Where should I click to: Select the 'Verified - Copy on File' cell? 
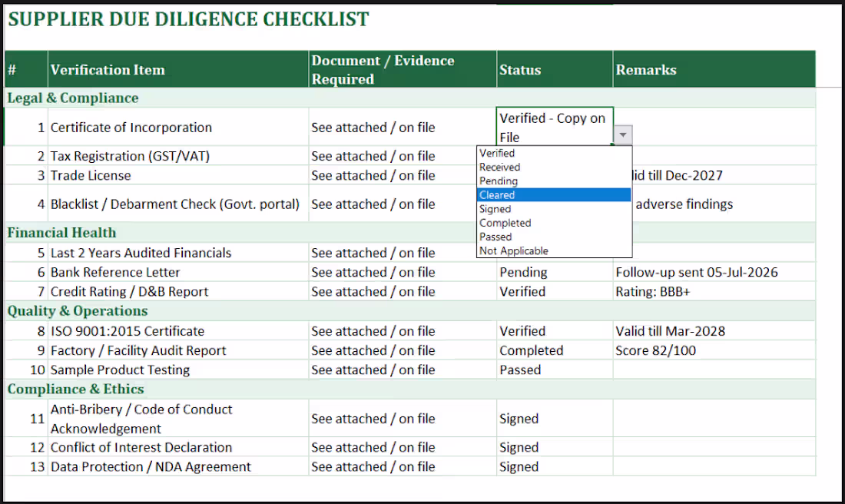pos(555,127)
